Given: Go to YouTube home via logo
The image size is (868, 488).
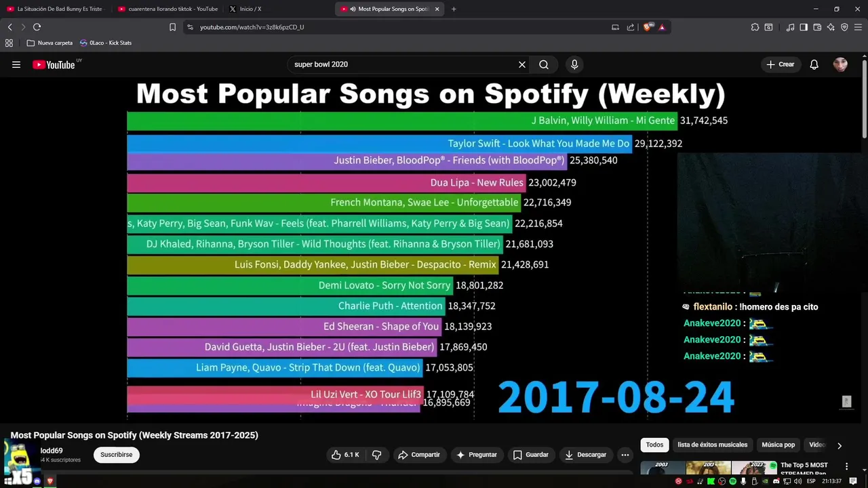Looking at the screenshot, I should [x=54, y=64].
